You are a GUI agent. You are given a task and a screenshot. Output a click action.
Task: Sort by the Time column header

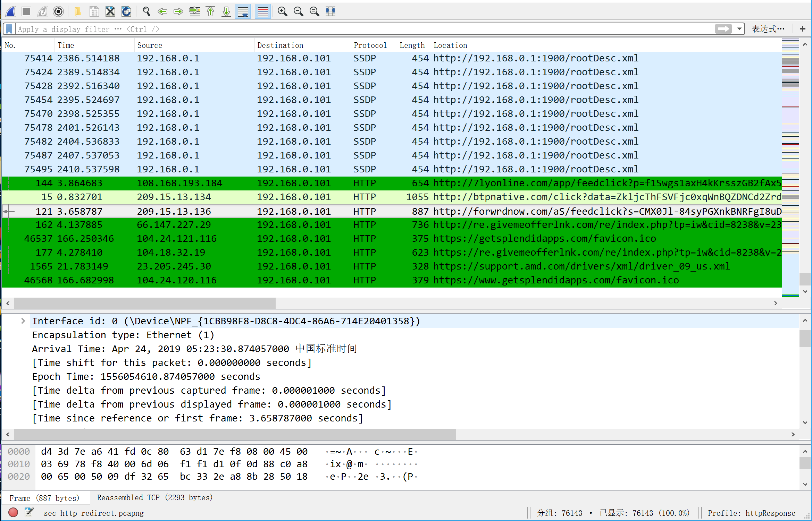pyautogui.click(x=94, y=45)
